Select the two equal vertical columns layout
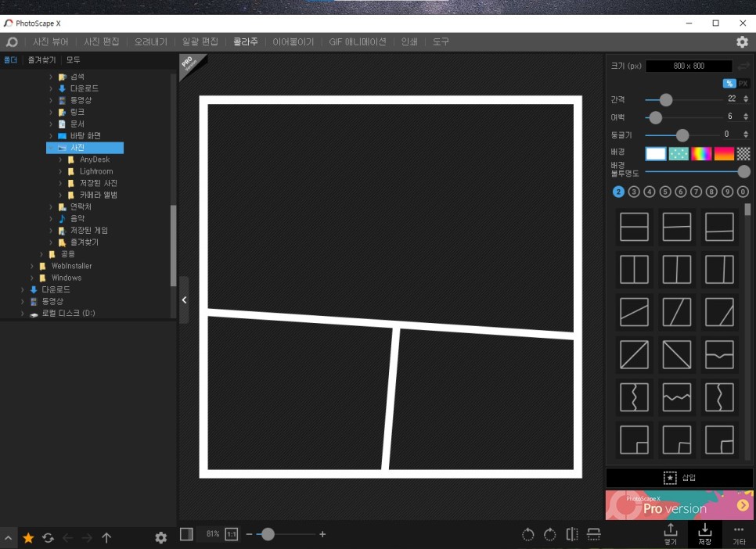The width and height of the screenshot is (756, 549). (x=634, y=269)
